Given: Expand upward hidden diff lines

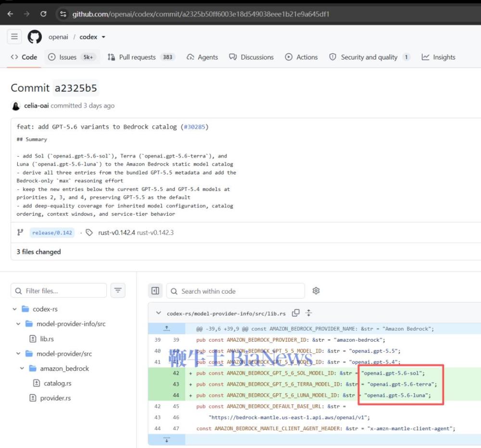Looking at the screenshot, I should coord(166,329).
